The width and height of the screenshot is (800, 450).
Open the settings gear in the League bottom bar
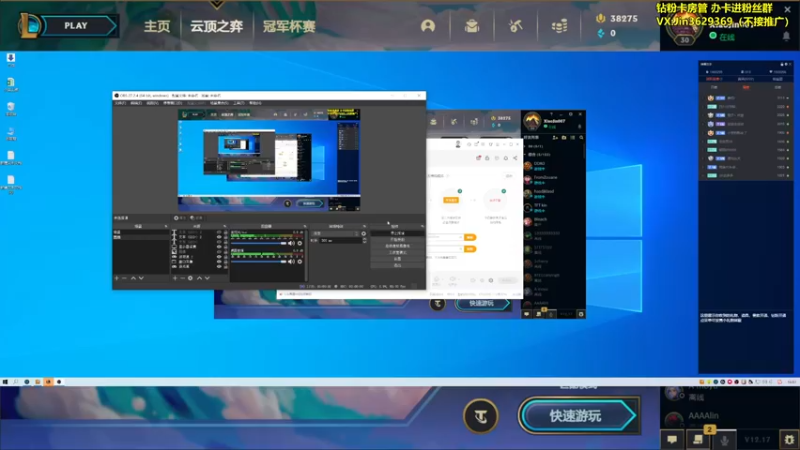(789, 439)
